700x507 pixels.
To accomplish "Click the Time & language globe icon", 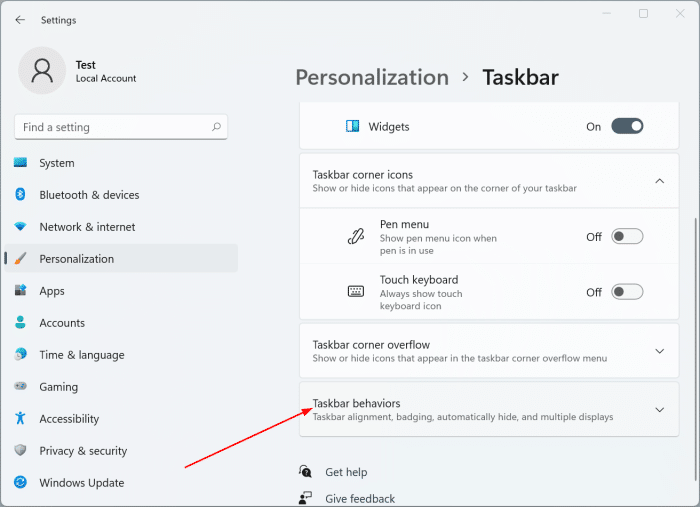I will click(x=20, y=354).
